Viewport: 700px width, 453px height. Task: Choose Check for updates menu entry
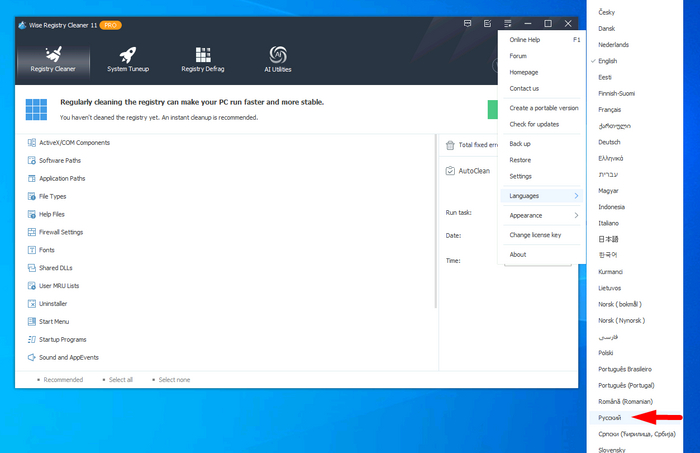click(x=534, y=124)
